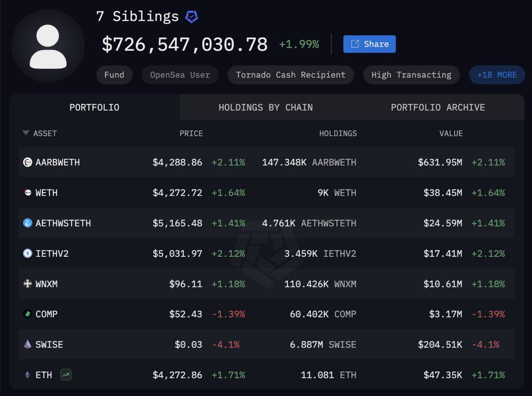Sort by the VALUE column header

[451, 133]
